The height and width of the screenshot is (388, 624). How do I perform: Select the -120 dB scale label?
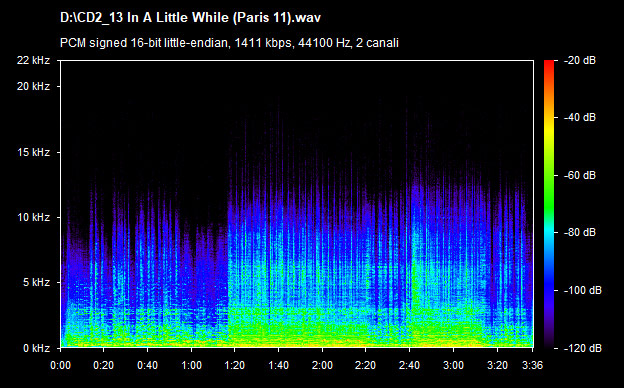click(x=583, y=348)
